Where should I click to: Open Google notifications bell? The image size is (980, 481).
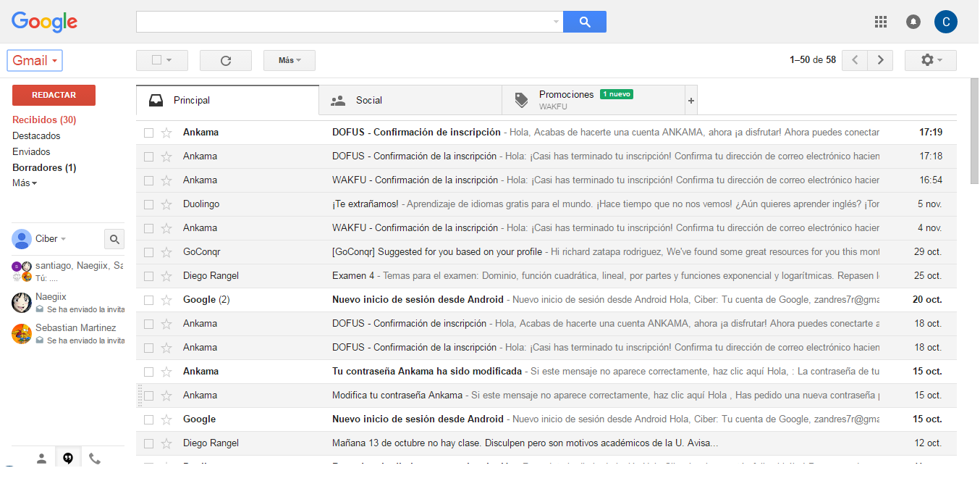[913, 22]
